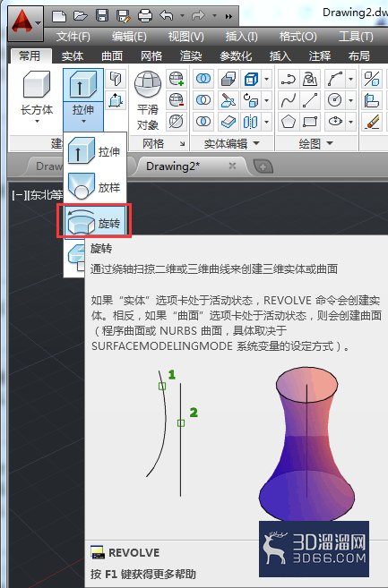Click the refine mesh icon
Screen dimensions: 388x588
(177, 122)
